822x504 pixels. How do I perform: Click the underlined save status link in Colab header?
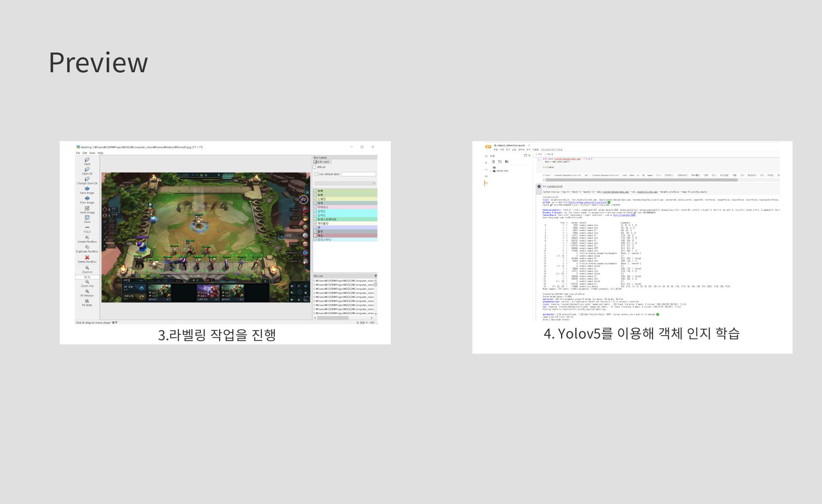point(552,150)
